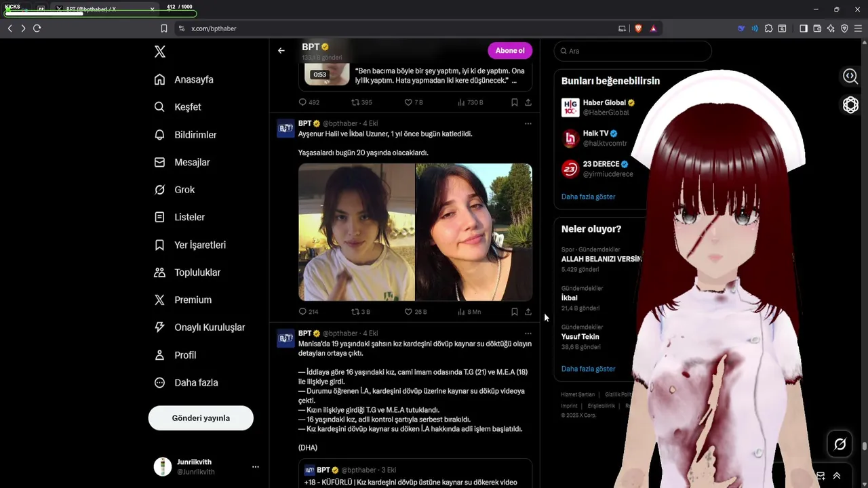View analytics of post with 730 B views
The height and width of the screenshot is (488, 868).
tap(470, 102)
